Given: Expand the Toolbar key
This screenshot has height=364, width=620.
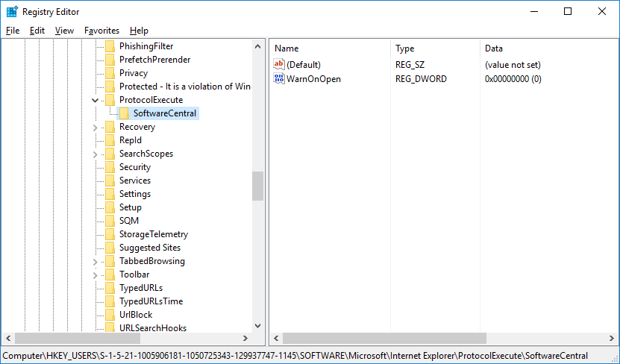Looking at the screenshot, I should click(x=95, y=274).
